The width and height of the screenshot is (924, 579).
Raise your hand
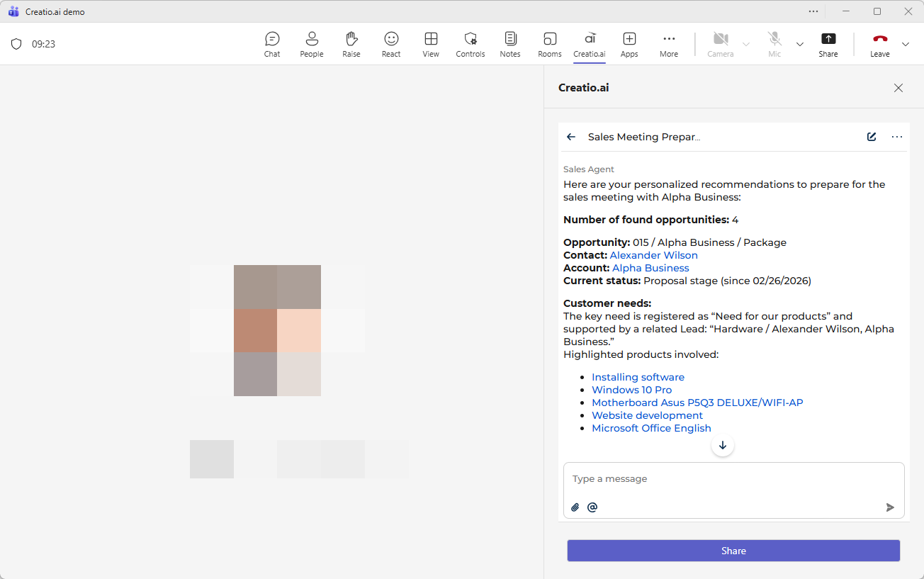351,44
